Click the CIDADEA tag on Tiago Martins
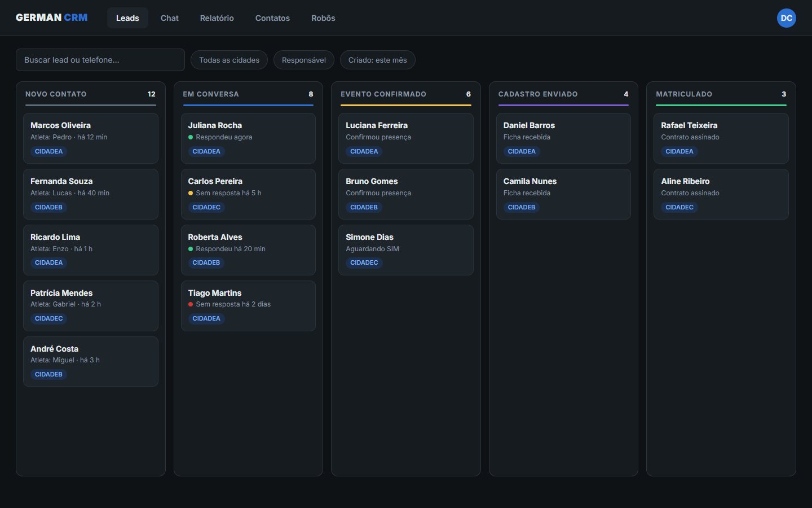The image size is (812, 508). pos(206,318)
